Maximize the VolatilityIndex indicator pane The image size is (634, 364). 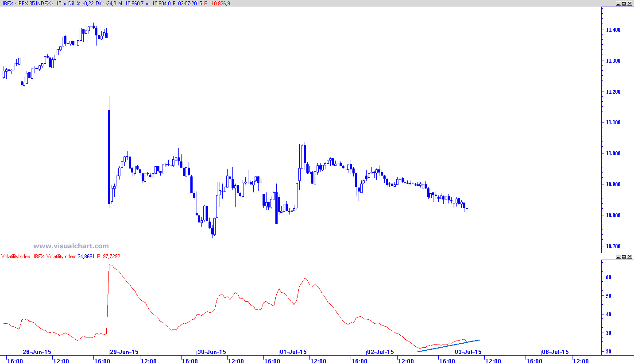pyautogui.click(x=623, y=257)
